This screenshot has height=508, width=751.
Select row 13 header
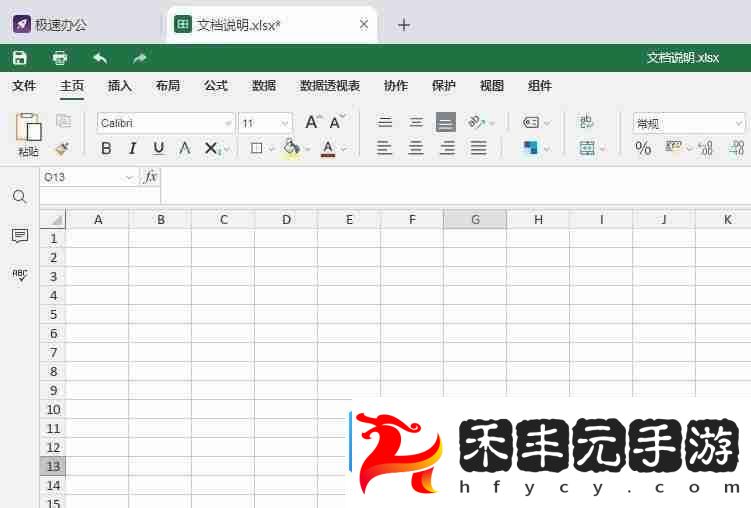coord(53,466)
